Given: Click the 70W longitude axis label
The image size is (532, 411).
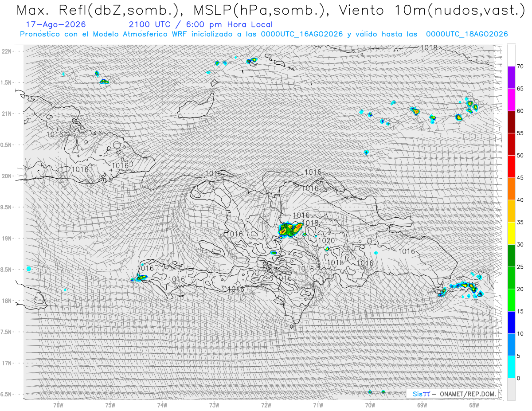Looking at the screenshot, I should [370, 405].
